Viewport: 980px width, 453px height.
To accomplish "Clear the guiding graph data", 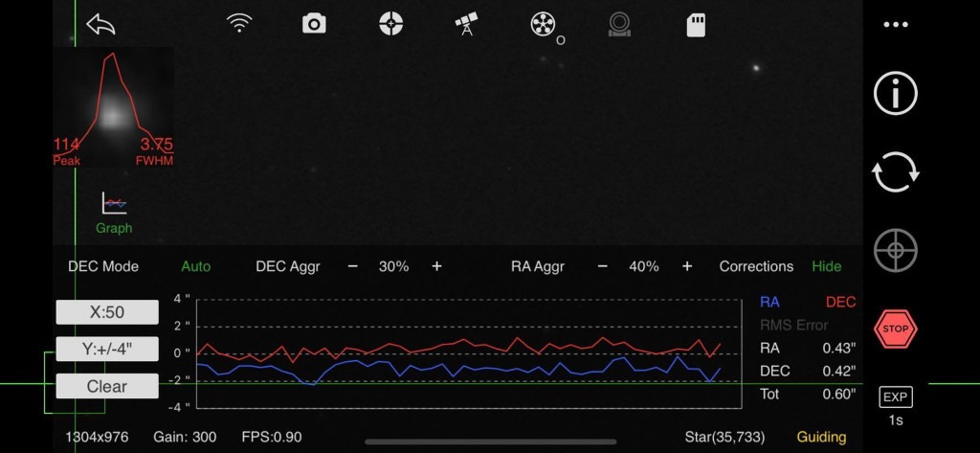I will point(106,386).
